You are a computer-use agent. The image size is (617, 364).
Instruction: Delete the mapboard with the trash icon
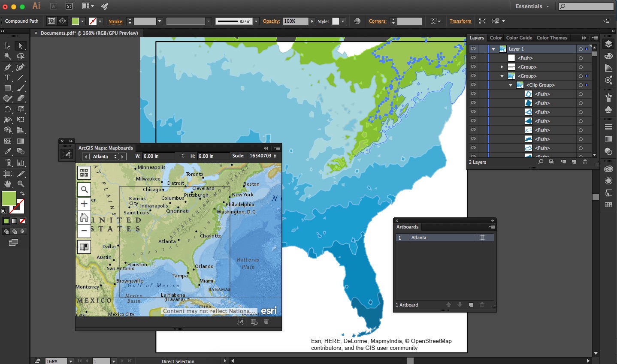[x=266, y=322]
